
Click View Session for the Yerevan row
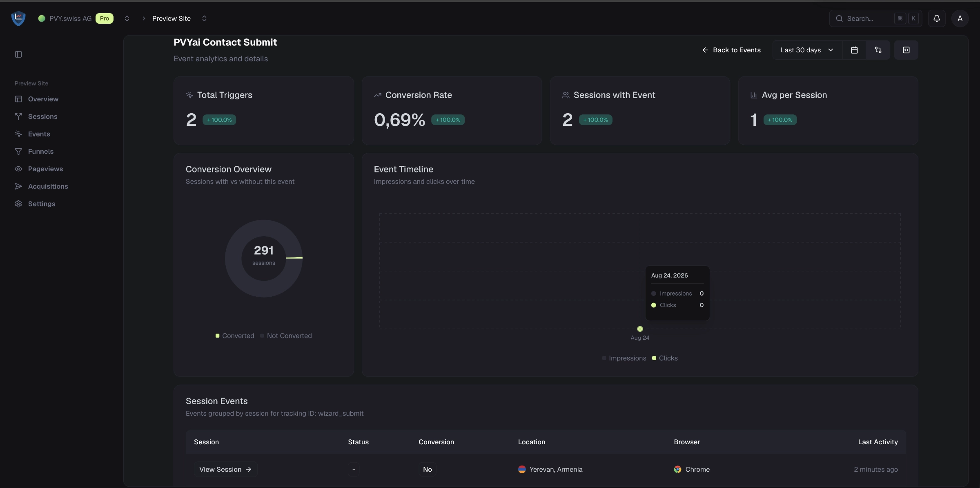tap(225, 469)
